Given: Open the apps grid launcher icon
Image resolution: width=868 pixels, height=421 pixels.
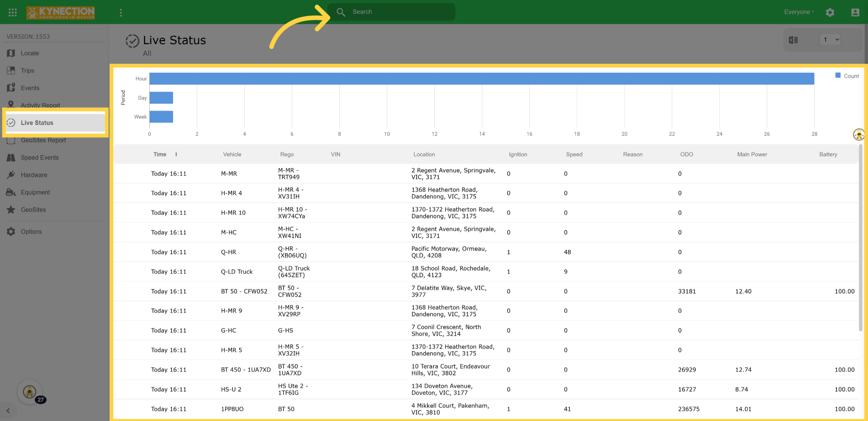Looking at the screenshot, I should [13, 12].
